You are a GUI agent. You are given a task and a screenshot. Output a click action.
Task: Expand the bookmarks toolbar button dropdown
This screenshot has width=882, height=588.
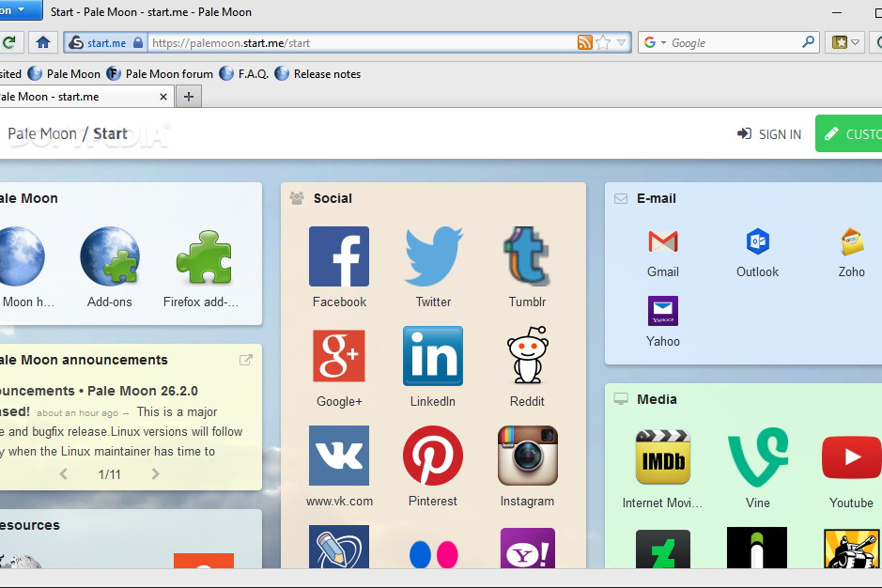click(x=855, y=43)
